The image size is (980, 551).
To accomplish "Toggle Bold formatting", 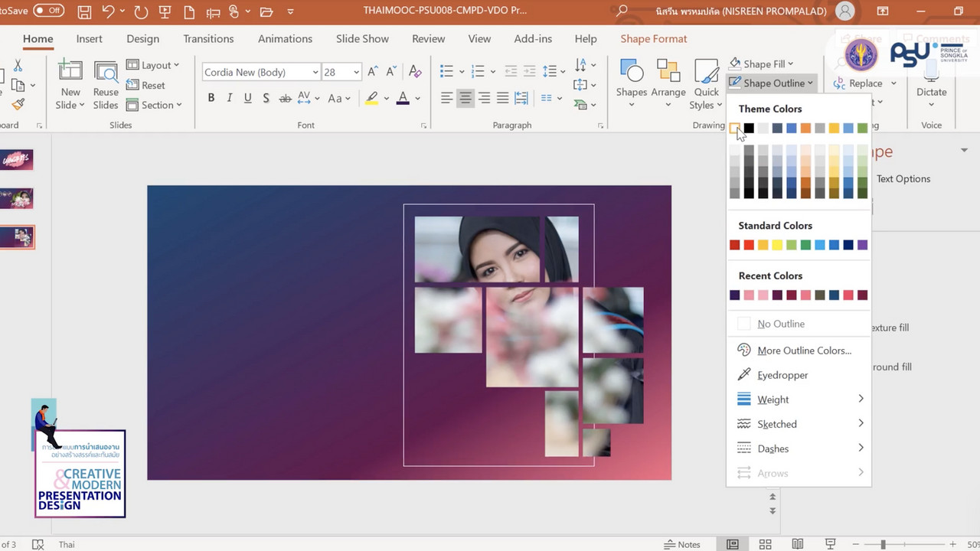I will tap(211, 98).
